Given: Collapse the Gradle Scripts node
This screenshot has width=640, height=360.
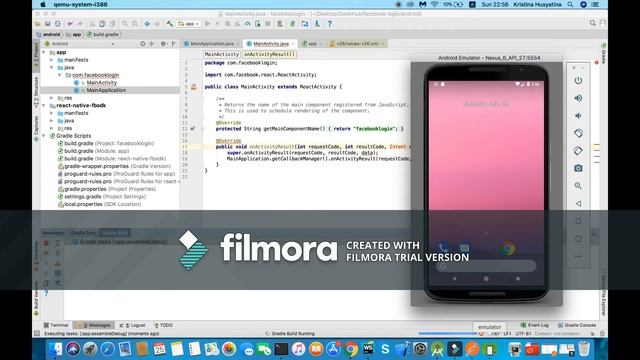Looking at the screenshot, I should tap(44, 136).
